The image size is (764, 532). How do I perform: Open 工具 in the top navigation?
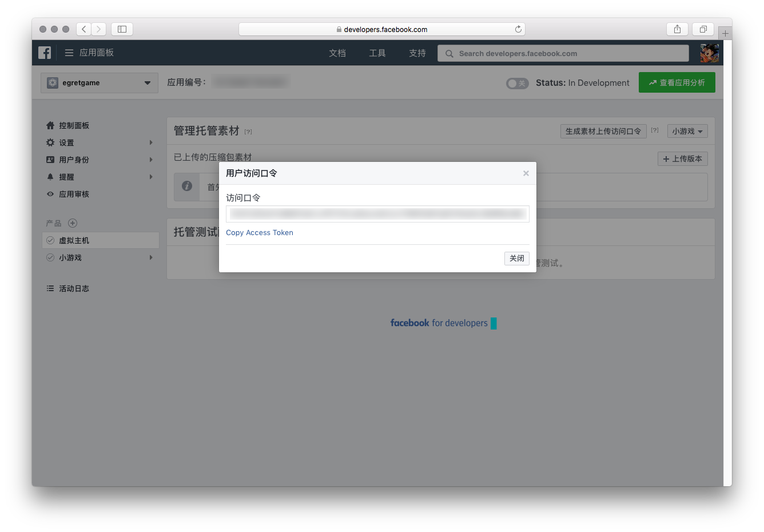click(x=377, y=53)
